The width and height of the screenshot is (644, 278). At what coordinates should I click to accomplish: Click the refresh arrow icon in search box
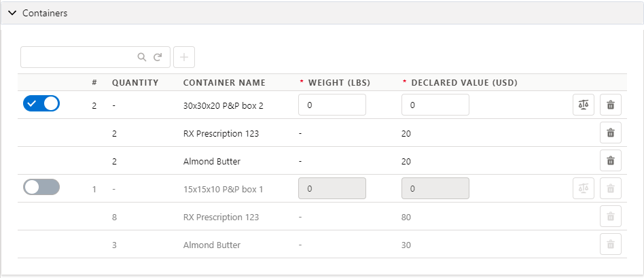click(x=158, y=57)
